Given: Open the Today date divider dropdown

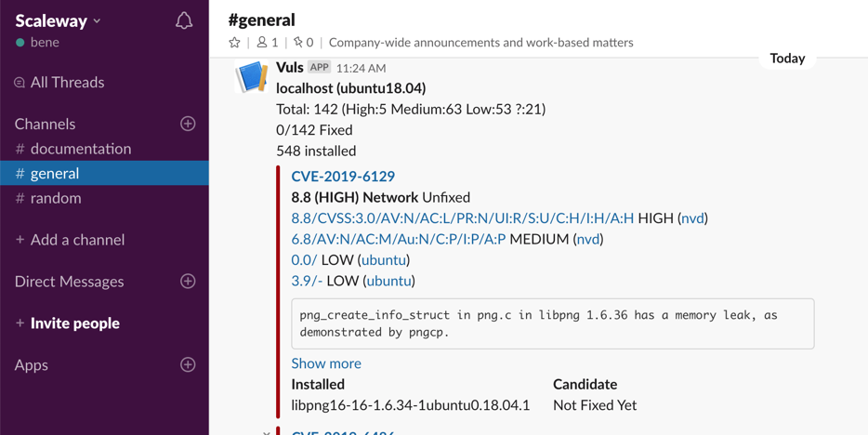Looking at the screenshot, I should click(787, 59).
